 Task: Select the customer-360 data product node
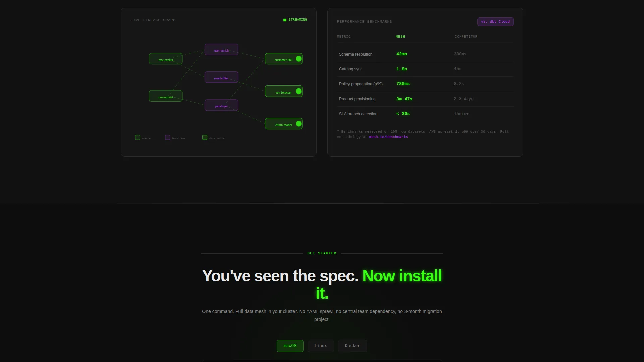tap(283, 59)
